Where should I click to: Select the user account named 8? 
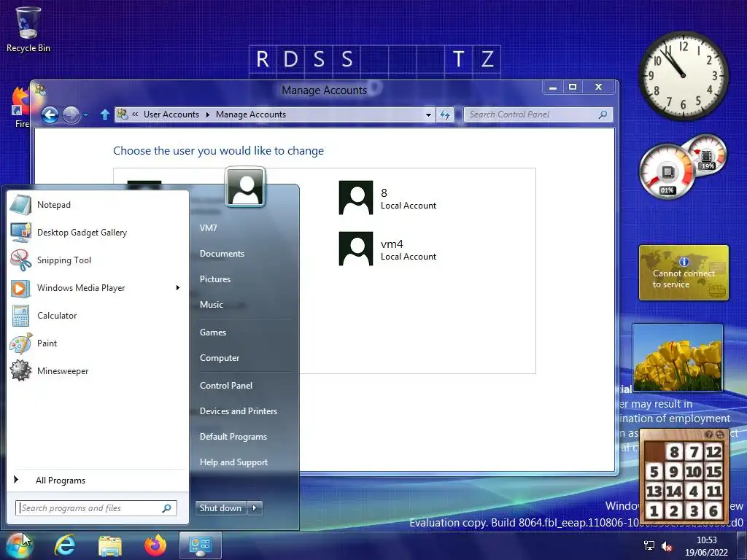coord(387,198)
